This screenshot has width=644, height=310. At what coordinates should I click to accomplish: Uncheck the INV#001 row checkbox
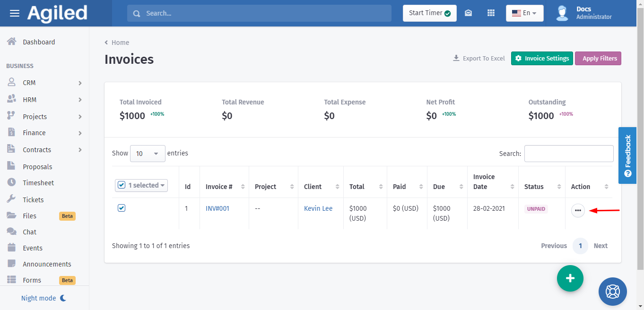tap(122, 208)
